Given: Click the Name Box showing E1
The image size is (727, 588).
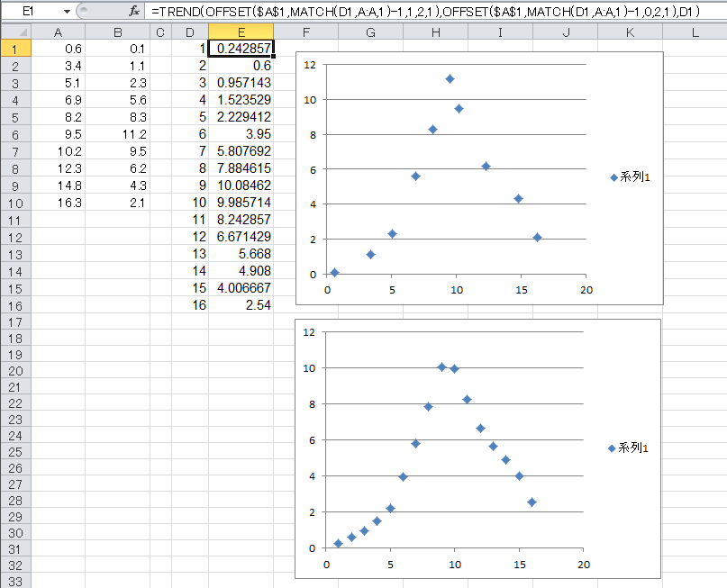Looking at the screenshot, I should [x=32, y=11].
